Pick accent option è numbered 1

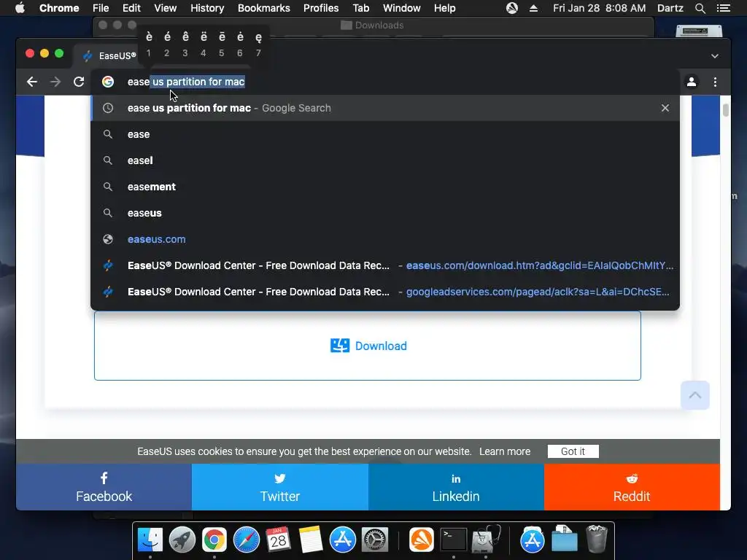tap(149, 44)
